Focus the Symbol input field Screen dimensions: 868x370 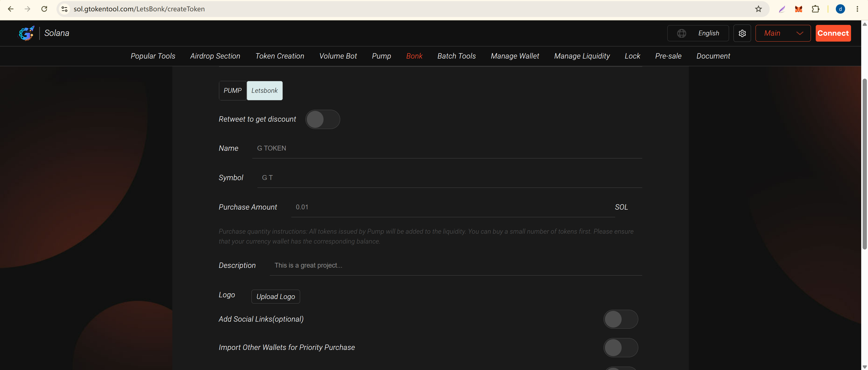click(450, 178)
